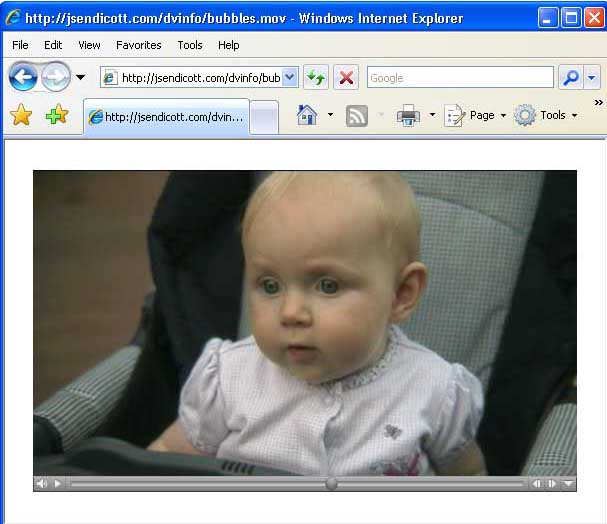
Task: Click the Forward navigation button
Action: point(55,77)
